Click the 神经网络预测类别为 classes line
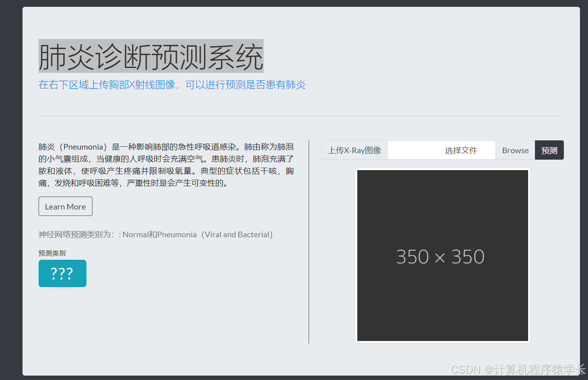588x380 pixels. [x=76, y=234]
